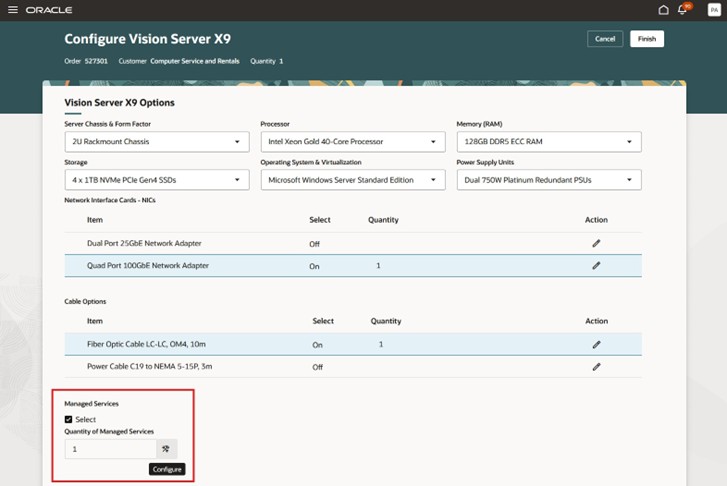This screenshot has width=727, height=486.
Task: Click the On value for Quad Port adapter
Action: (314, 267)
